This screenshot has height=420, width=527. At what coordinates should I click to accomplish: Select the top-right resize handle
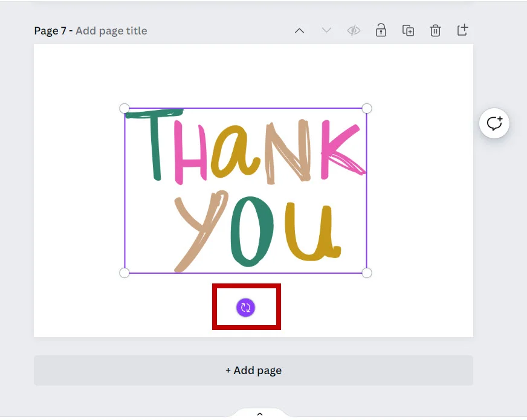367,109
